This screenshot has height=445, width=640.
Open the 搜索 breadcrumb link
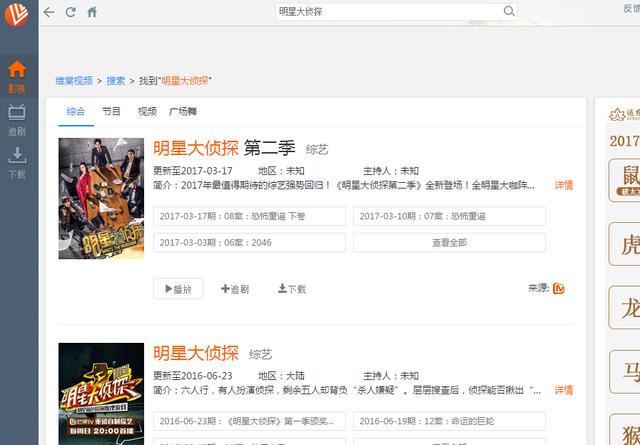point(116,81)
